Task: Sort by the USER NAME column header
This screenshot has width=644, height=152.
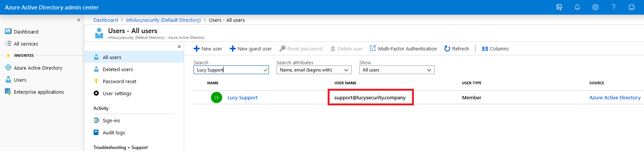Action: pos(345,83)
